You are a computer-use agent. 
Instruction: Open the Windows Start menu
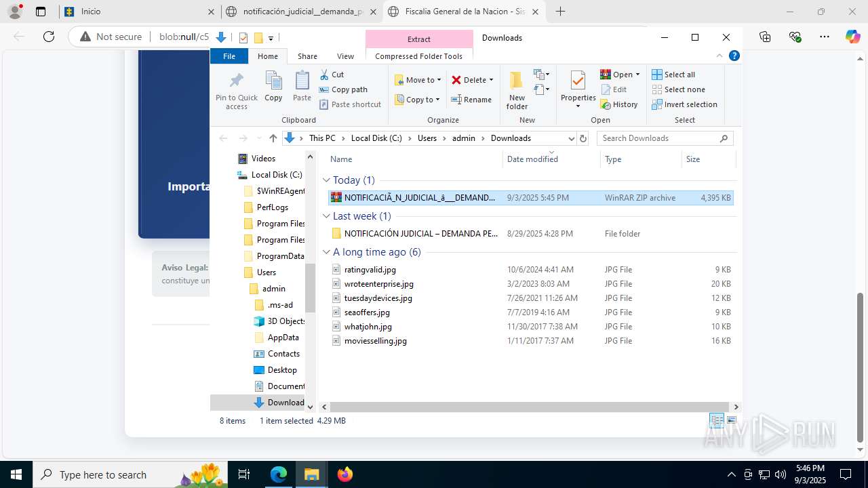click(16, 474)
